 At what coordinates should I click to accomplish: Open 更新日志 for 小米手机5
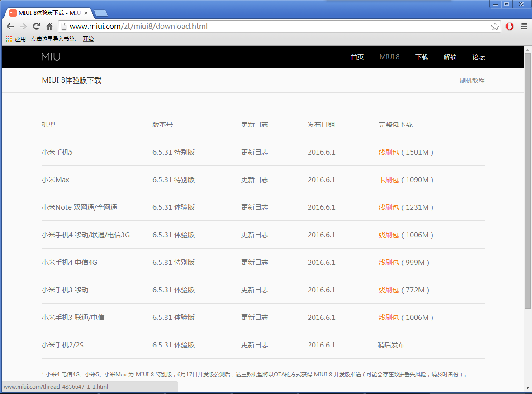coord(254,152)
